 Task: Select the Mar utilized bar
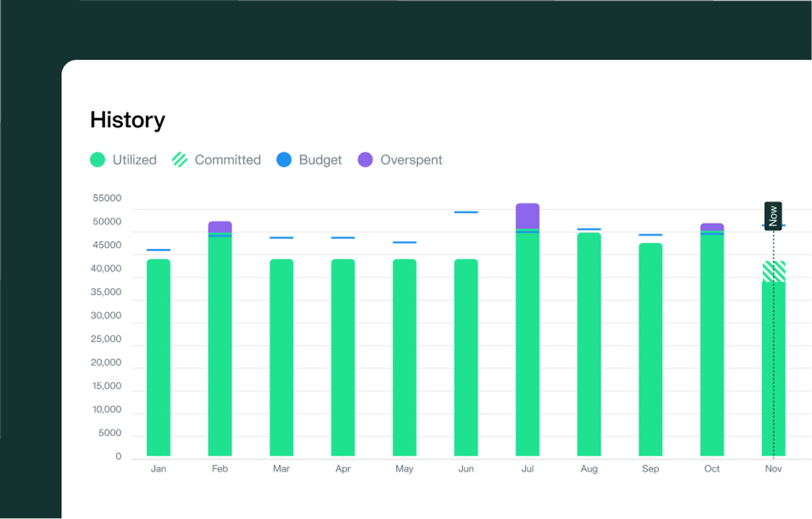coord(282,358)
